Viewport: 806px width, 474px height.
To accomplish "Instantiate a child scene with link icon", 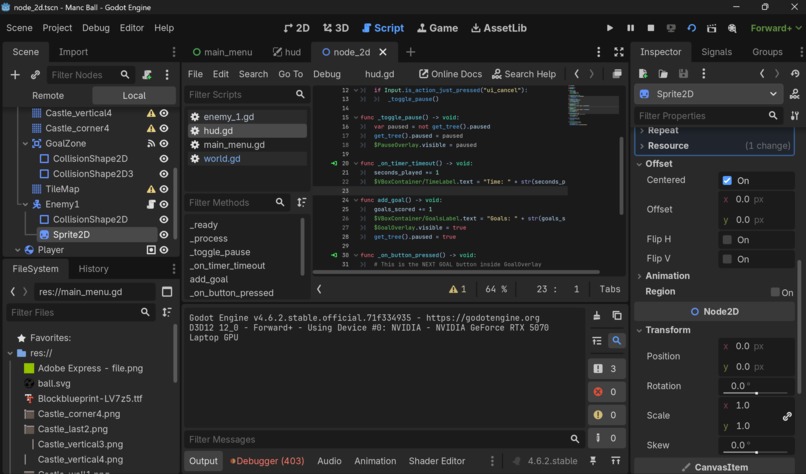I will coord(35,75).
